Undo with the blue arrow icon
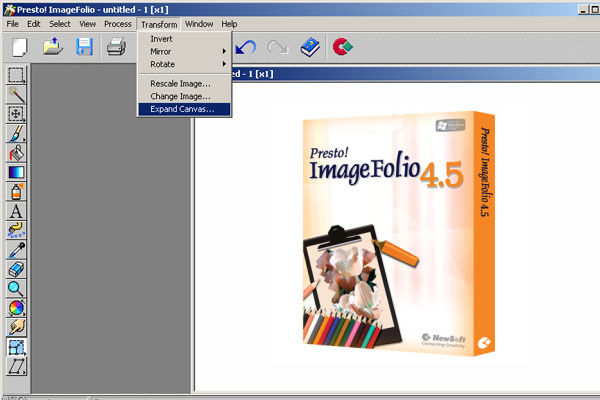The height and width of the screenshot is (400, 600). pyautogui.click(x=245, y=47)
